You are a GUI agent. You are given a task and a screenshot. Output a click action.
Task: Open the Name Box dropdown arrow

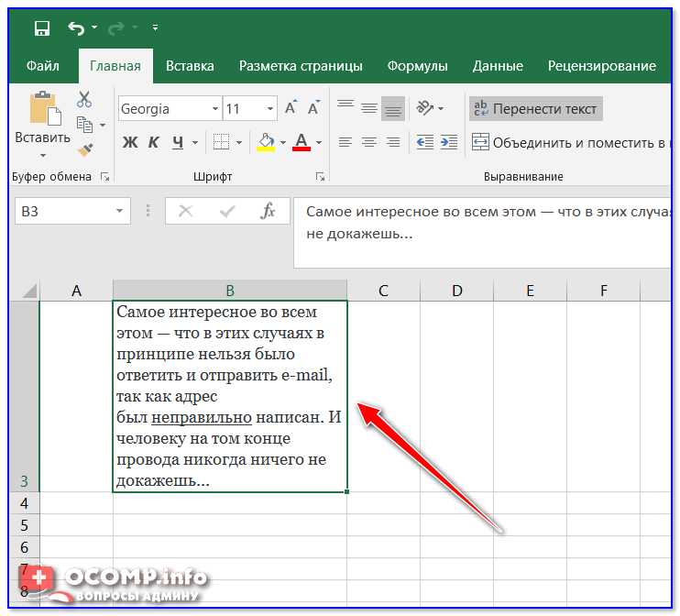(119, 211)
